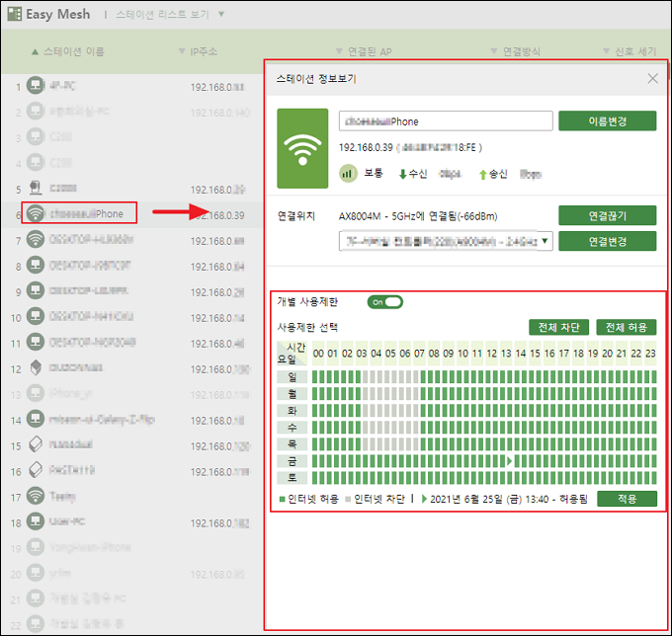Select IP 192.168.0.39 in station list
The height and width of the screenshot is (636, 672).
point(217,215)
